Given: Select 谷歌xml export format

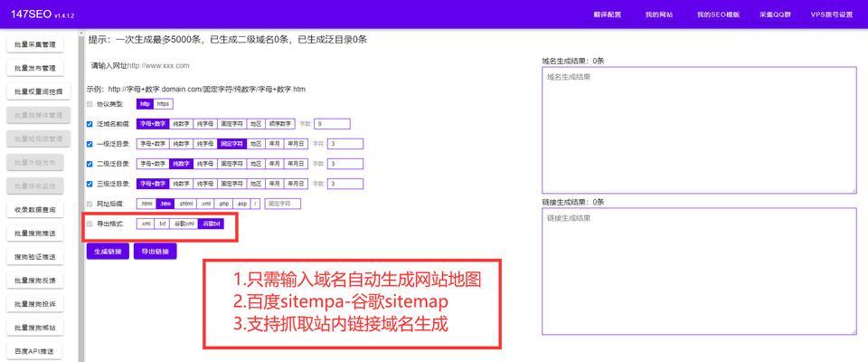Looking at the screenshot, I should pyautogui.click(x=184, y=224).
